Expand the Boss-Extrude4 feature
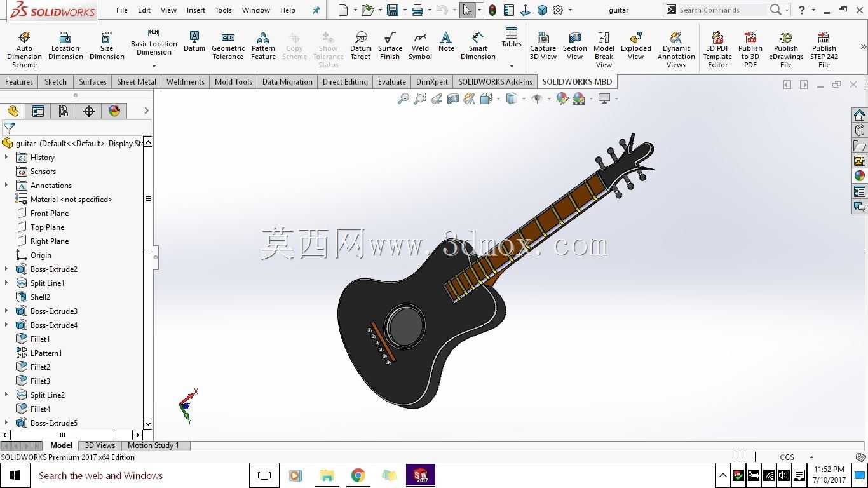The height and width of the screenshot is (488, 868). pos(6,325)
